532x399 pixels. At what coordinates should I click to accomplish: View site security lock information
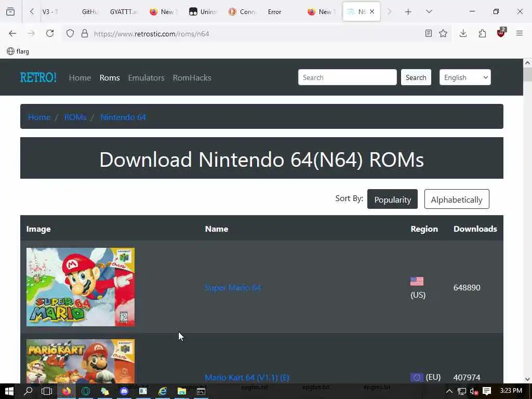pyautogui.click(x=85, y=34)
